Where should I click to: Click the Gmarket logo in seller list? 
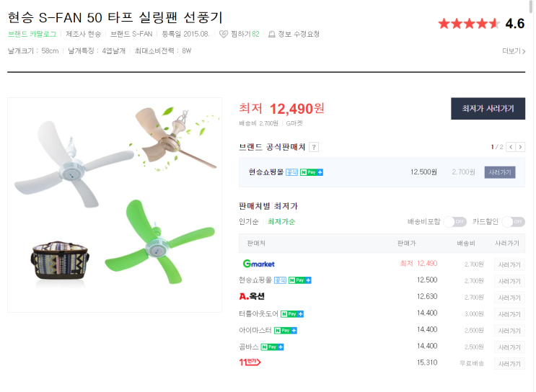258,264
